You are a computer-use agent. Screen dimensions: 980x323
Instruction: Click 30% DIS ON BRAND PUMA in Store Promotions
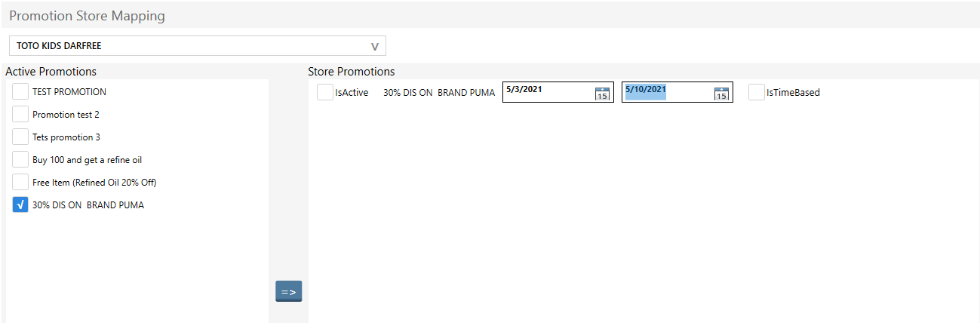[x=439, y=93]
